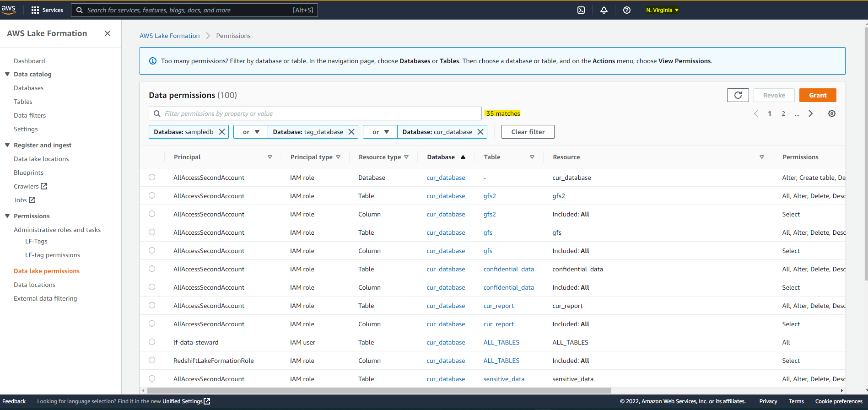Select the RedshiftLakeFormationRole row radio
Image resolution: width=868 pixels, height=410 pixels.
(152, 360)
